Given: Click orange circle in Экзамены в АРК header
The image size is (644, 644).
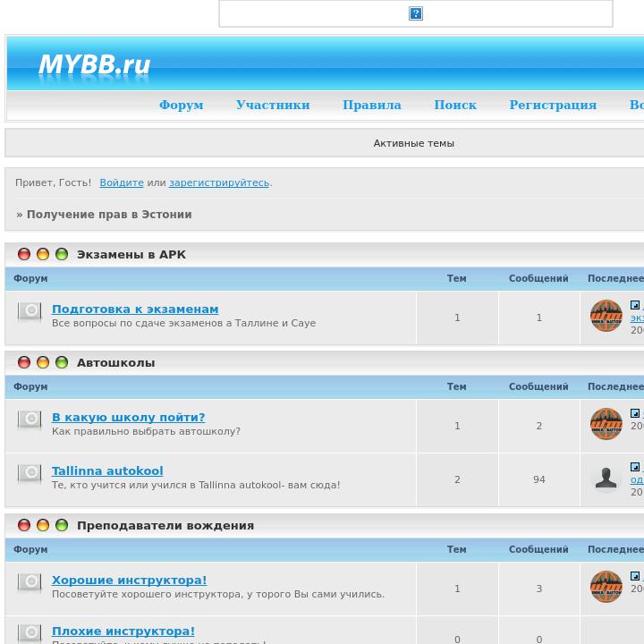Looking at the screenshot, I should (x=43, y=254).
